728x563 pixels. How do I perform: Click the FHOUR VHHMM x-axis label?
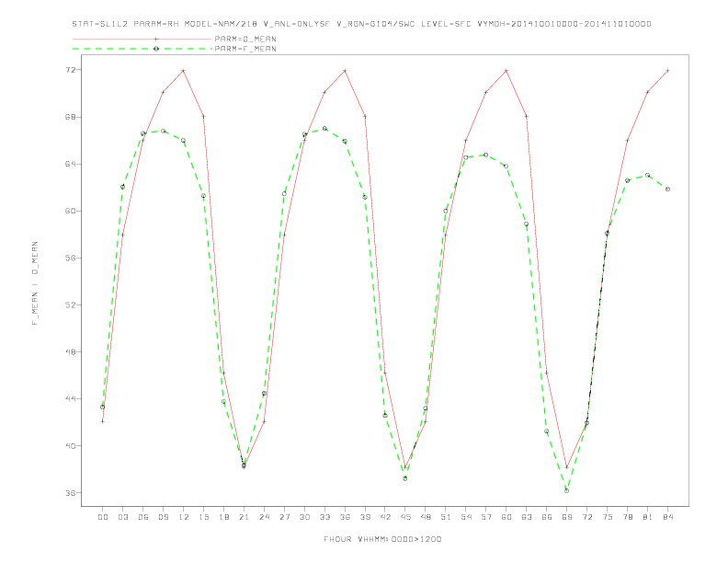382,539
